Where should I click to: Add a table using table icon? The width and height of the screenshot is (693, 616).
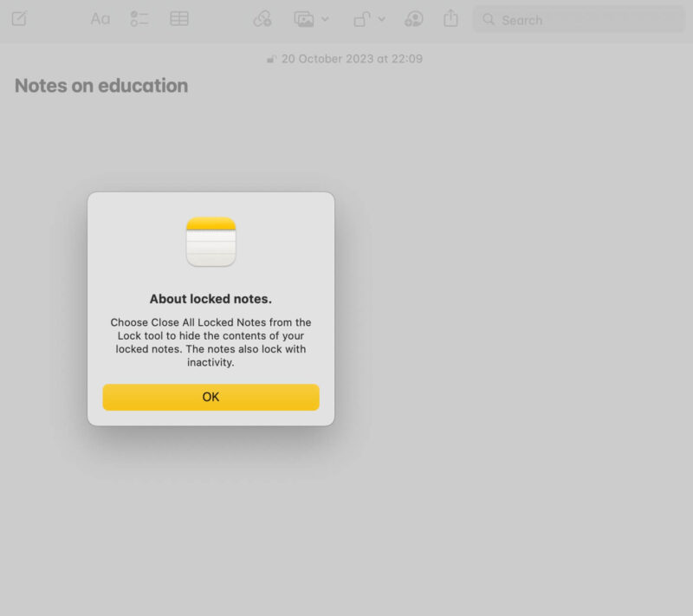pos(179,19)
